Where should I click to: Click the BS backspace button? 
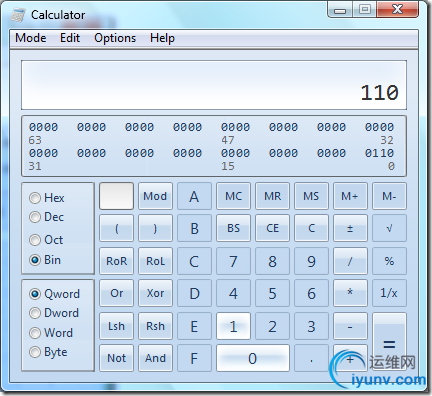coord(233,228)
